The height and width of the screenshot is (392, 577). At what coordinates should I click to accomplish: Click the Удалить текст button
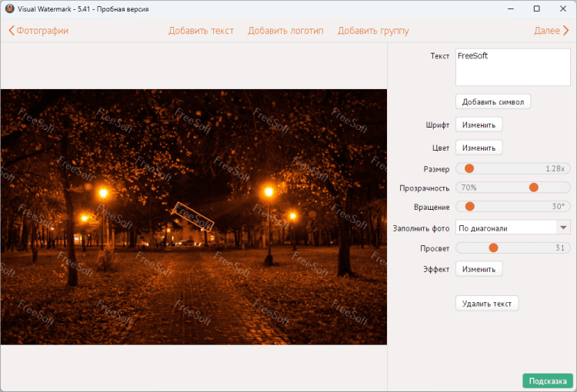coord(487,304)
